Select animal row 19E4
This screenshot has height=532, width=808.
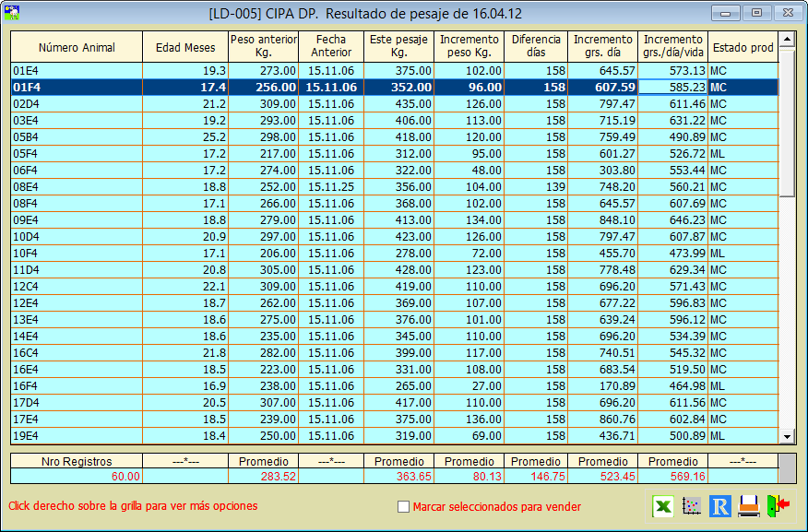click(x=77, y=435)
